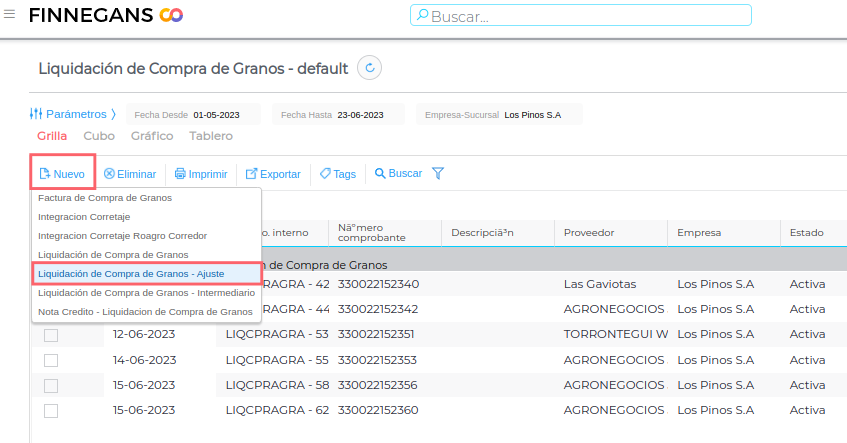
Task: Open the Parámetros sliders icon
Action: point(36,114)
